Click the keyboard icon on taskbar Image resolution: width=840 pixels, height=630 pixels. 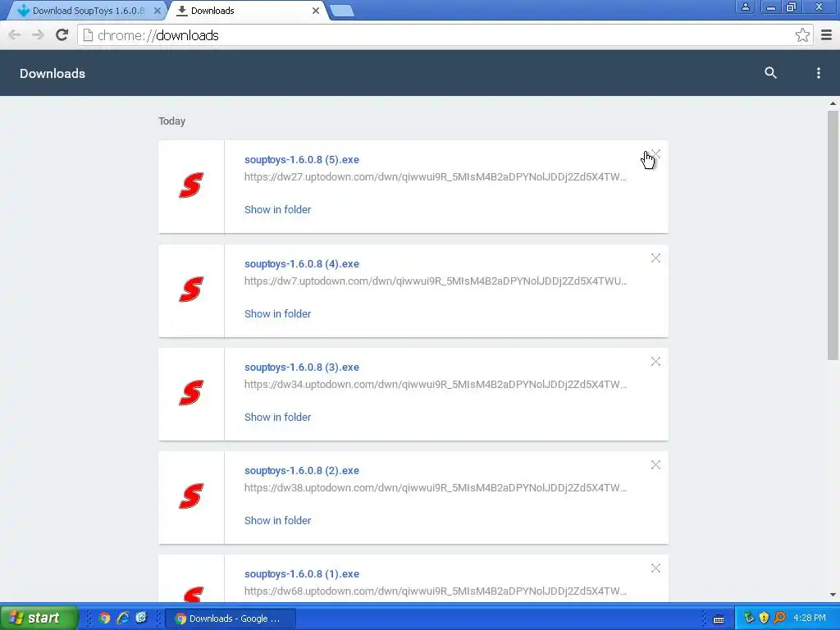pos(719,619)
